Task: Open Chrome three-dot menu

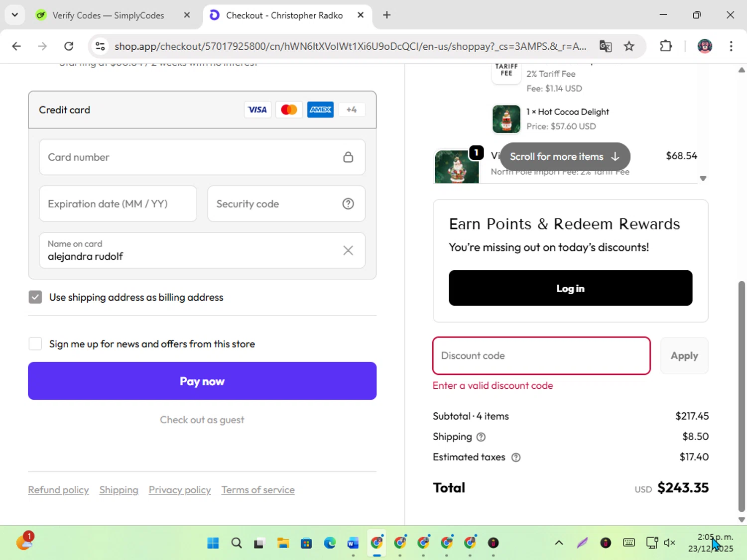Action: pyautogui.click(x=731, y=46)
